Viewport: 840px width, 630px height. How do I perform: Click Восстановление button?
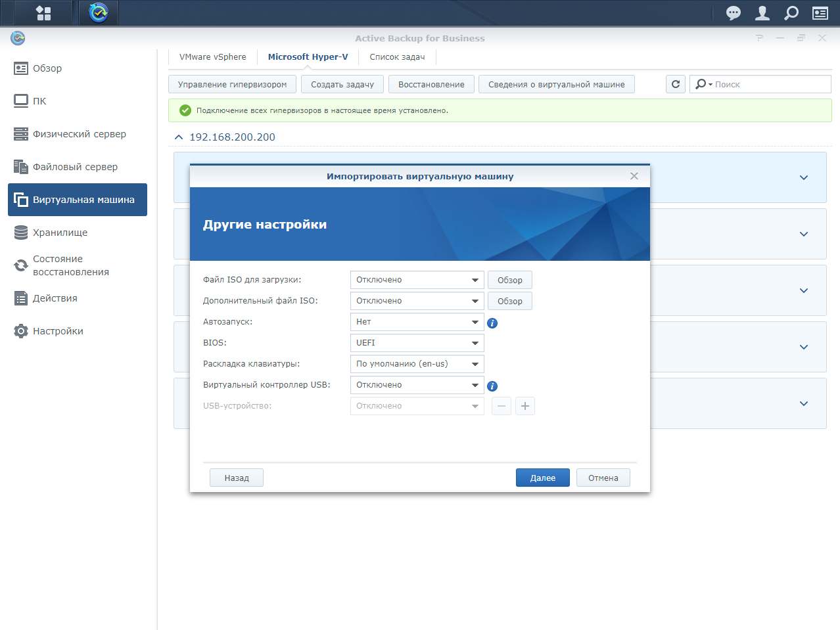[431, 84]
